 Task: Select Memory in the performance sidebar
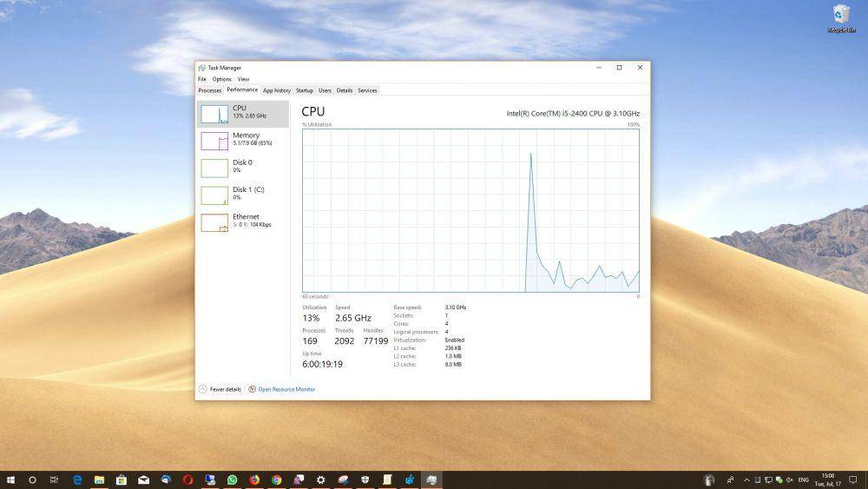tap(242, 141)
